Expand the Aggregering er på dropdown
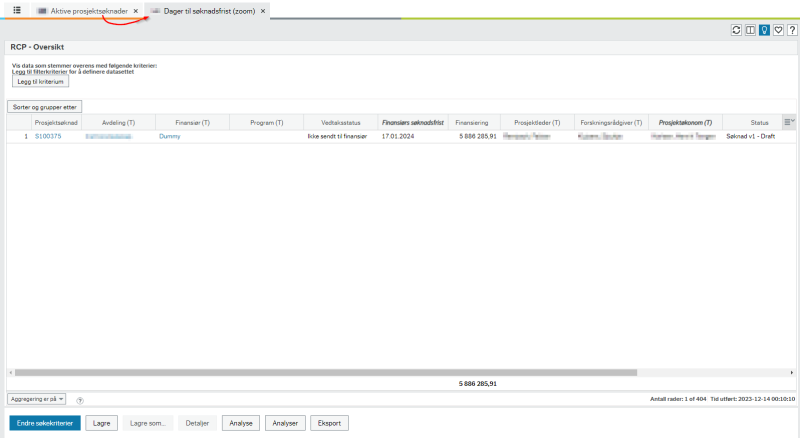 36,399
